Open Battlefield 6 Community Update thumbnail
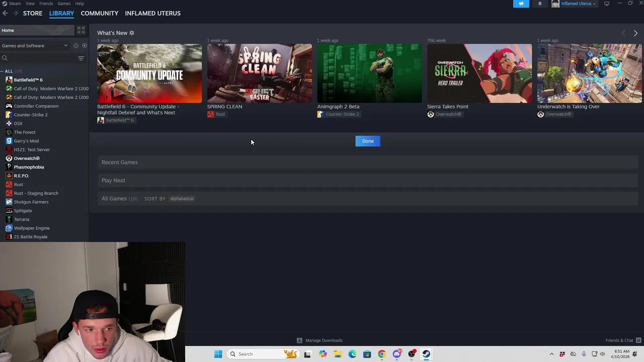This screenshot has height=362, width=644. coord(149,73)
